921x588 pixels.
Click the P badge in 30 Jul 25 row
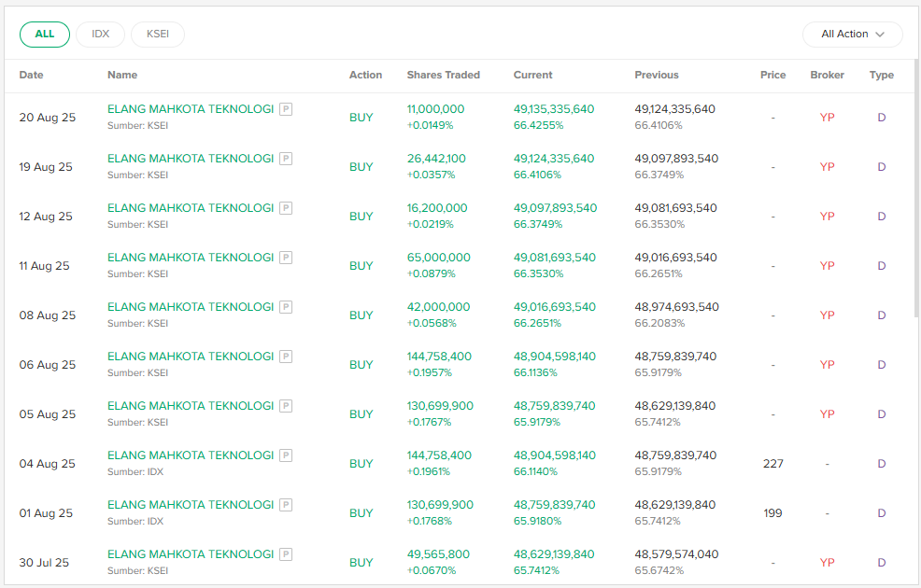[286, 554]
